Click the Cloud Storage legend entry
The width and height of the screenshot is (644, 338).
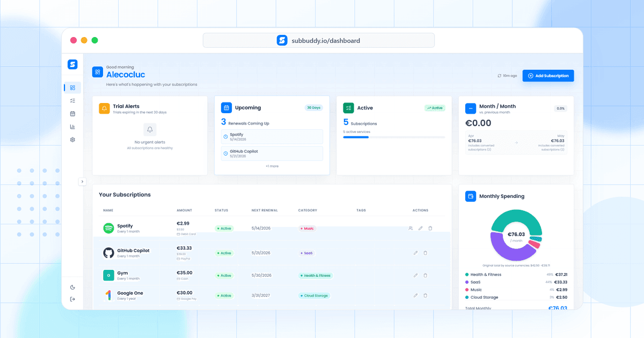click(516, 297)
